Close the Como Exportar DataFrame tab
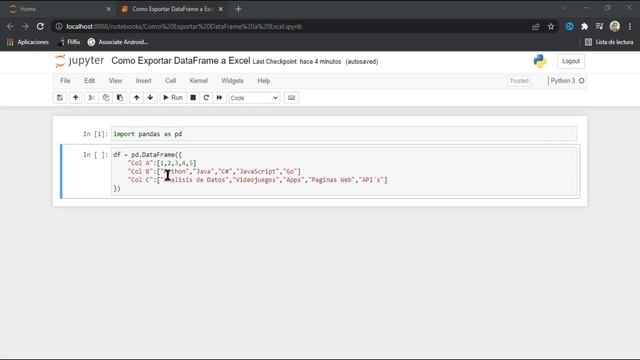Viewport: 640px width, 360px height. (220, 9)
